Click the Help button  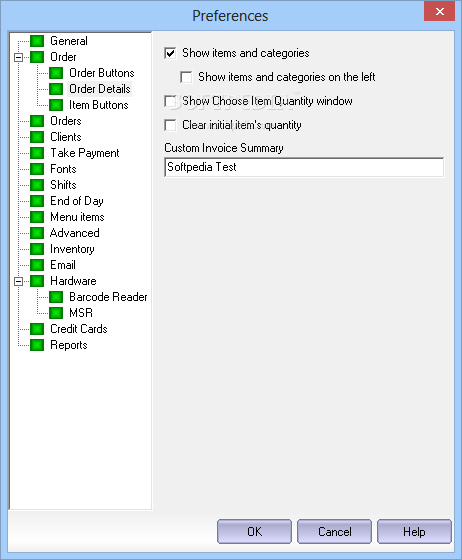414,531
